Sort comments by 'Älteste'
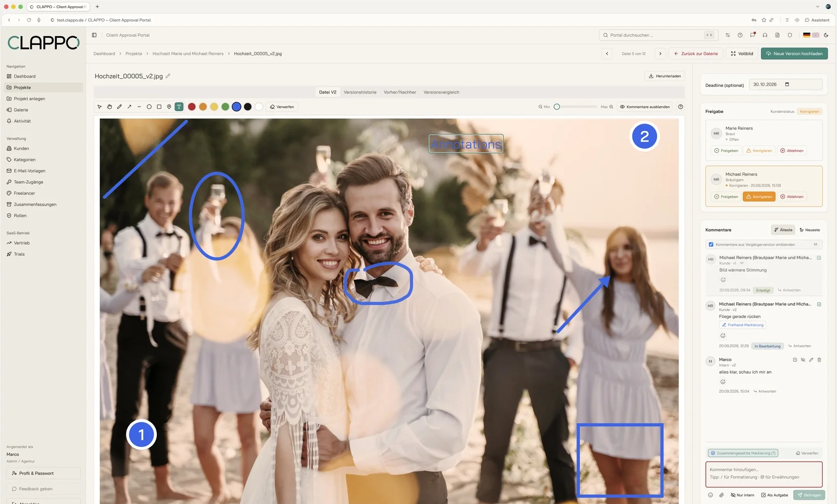 (783, 230)
